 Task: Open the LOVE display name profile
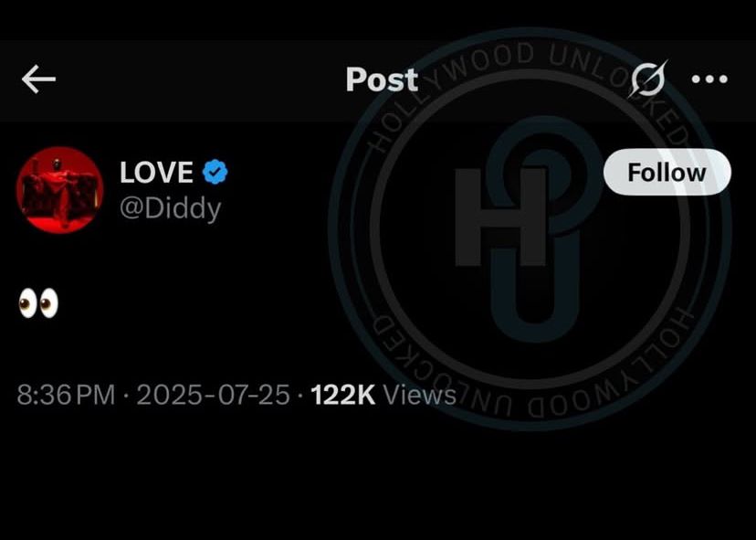pyautogui.click(x=156, y=173)
